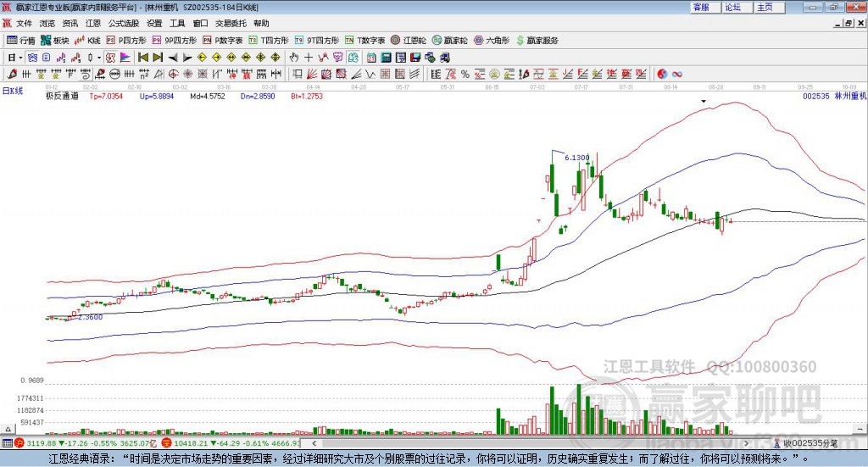Click the red-blue yin-yang icon
The width and height of the screenshot is (868, 467).
pyautogui.click(x=662, y=74)
